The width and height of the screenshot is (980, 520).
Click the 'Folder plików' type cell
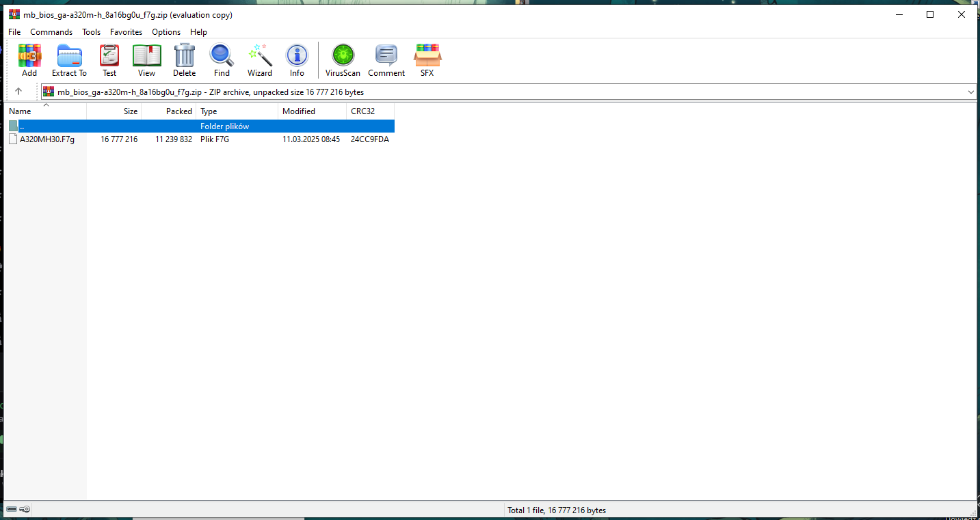225,126
